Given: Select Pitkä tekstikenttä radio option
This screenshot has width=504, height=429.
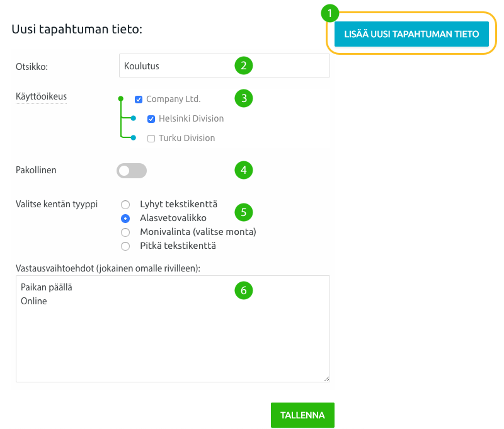Looking at the screenshot, I should 125,246.
